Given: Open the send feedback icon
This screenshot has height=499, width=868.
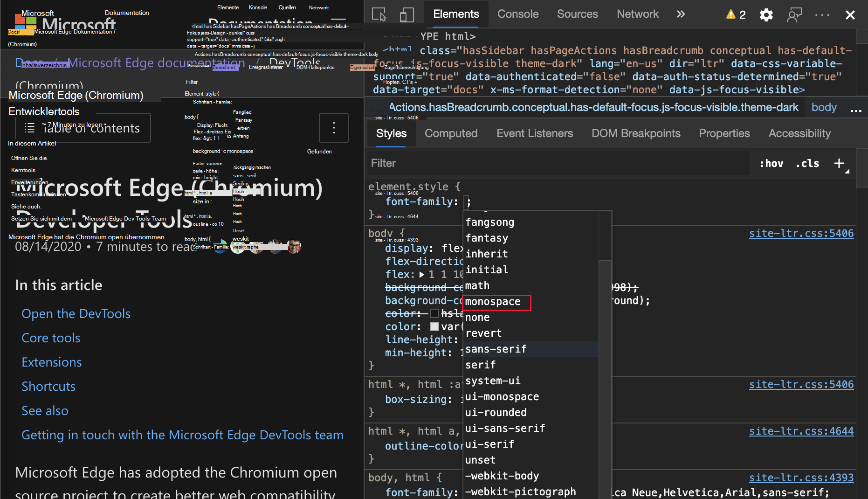Looking at the screenshot, I should coord(794,15).
